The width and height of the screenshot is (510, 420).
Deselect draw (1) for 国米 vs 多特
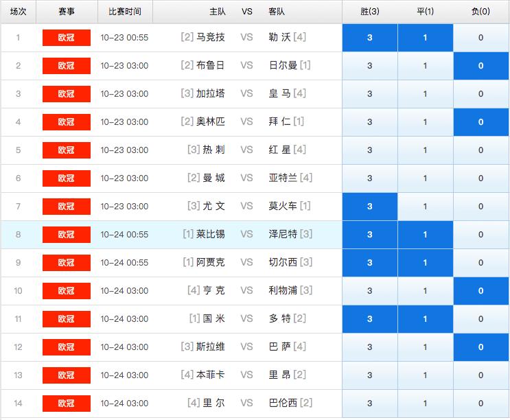(x=425, y=319)
